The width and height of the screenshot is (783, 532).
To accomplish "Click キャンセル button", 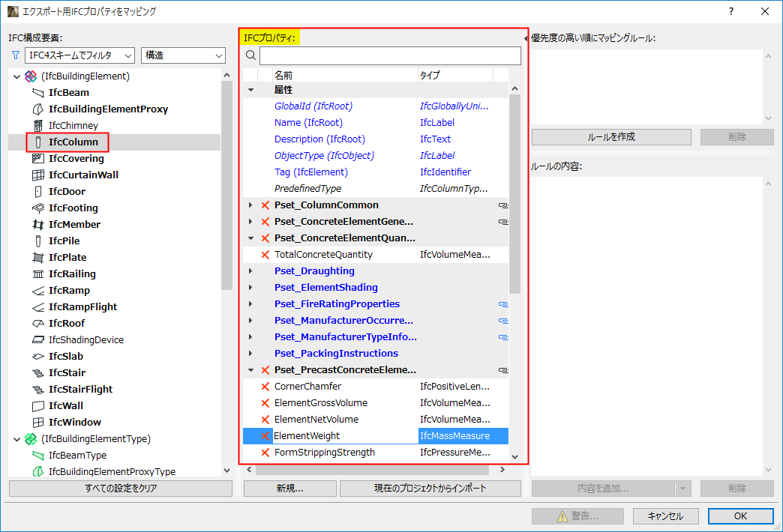I will pos(665,516).
